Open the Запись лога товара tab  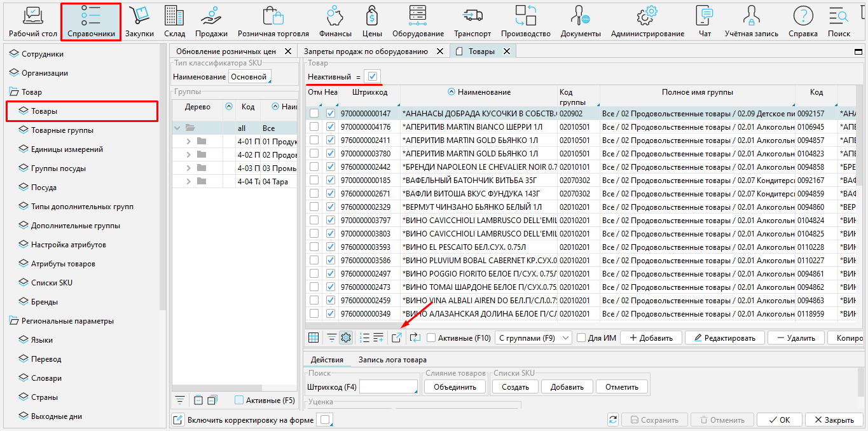tap(392, 360)
